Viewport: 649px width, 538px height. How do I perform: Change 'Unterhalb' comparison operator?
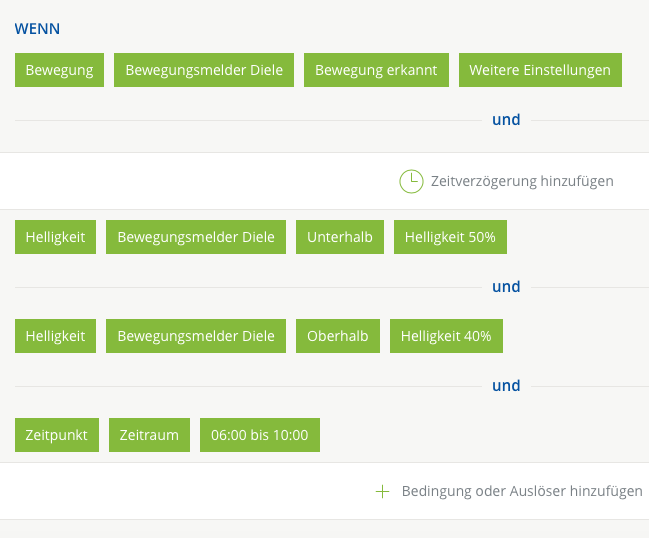[340, 237]
